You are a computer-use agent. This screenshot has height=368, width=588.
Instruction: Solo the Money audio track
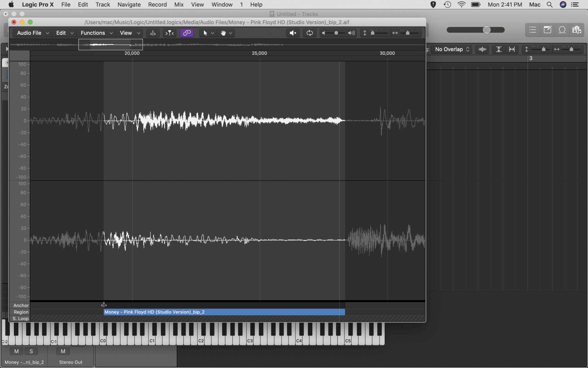[31, 351]
